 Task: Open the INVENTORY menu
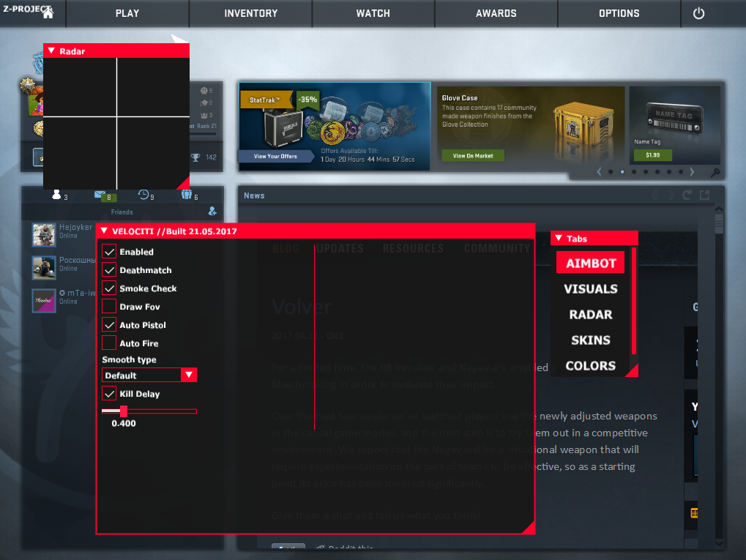(x=250, y=13)
